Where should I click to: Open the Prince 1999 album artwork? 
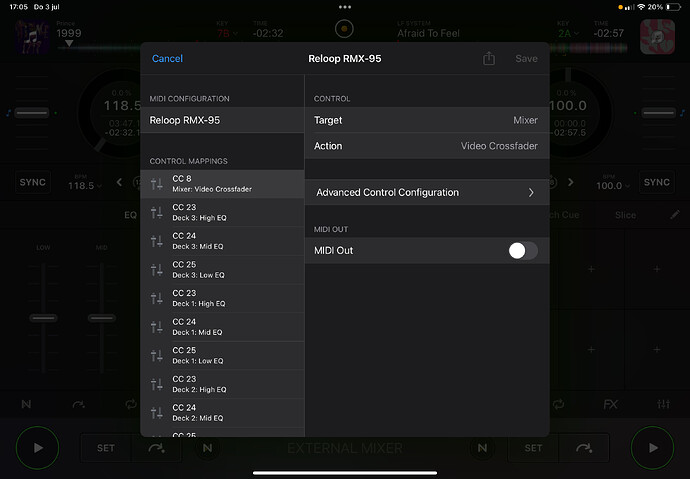[32, 37]
